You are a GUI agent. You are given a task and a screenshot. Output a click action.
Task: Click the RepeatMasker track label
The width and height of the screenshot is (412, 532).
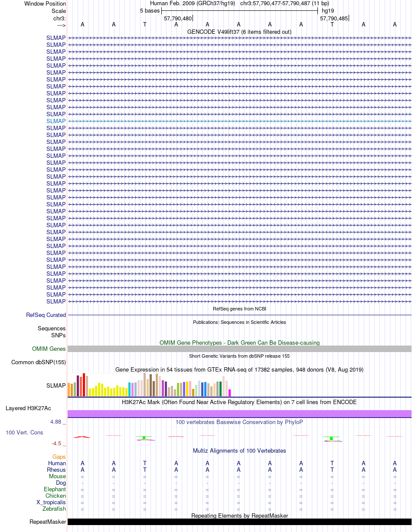point(48,522)
